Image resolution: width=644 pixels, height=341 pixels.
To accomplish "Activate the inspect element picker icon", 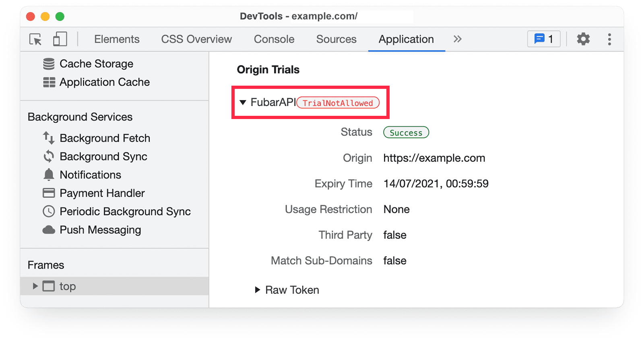I will point(35,39).
